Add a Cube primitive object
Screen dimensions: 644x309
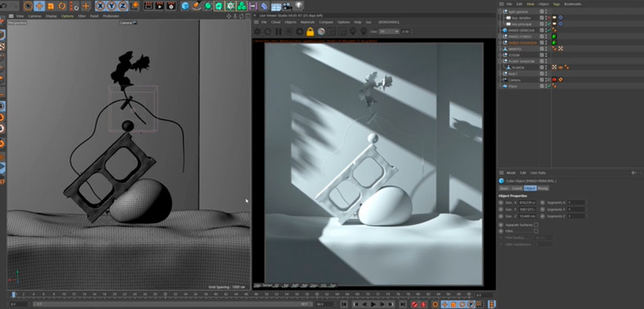[x=185, y=6]
